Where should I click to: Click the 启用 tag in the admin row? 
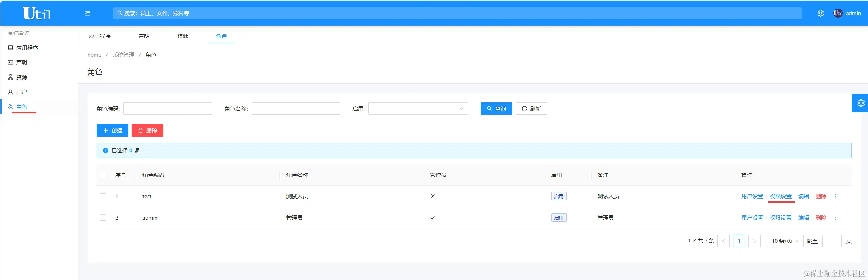click(559, 218)
